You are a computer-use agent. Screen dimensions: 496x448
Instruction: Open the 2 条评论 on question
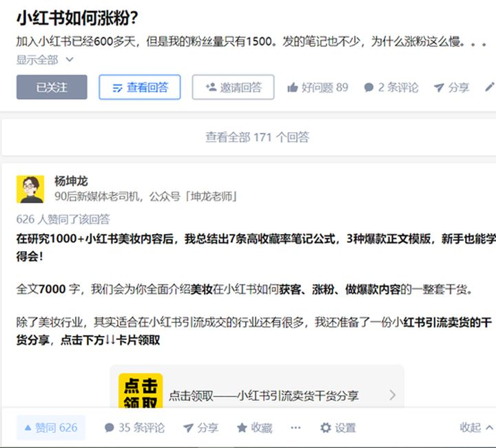click(391, 87)
